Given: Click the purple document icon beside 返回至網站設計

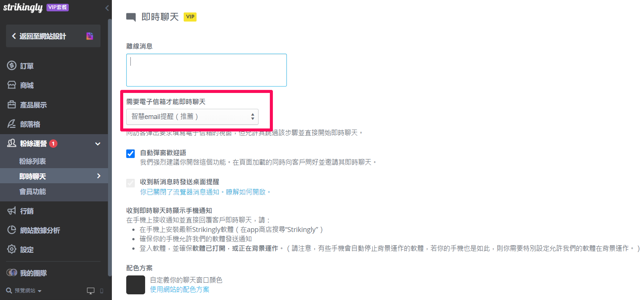Looking at the screenshot, I should point(90,36).
